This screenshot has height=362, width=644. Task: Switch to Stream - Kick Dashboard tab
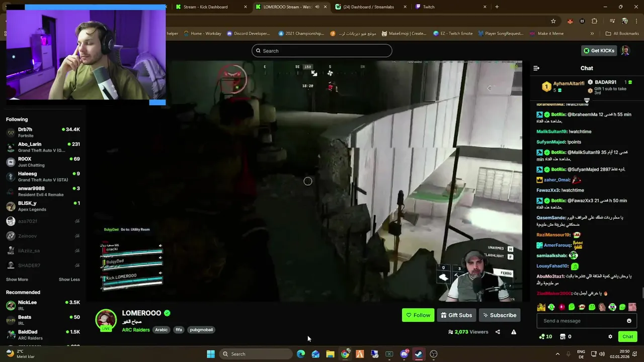coord(211,7)
